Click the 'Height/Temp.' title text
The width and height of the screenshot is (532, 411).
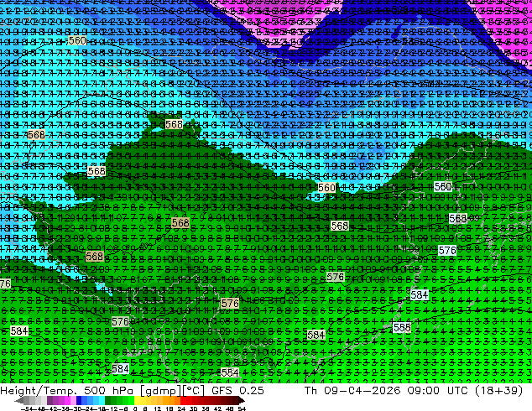point(37,391)
